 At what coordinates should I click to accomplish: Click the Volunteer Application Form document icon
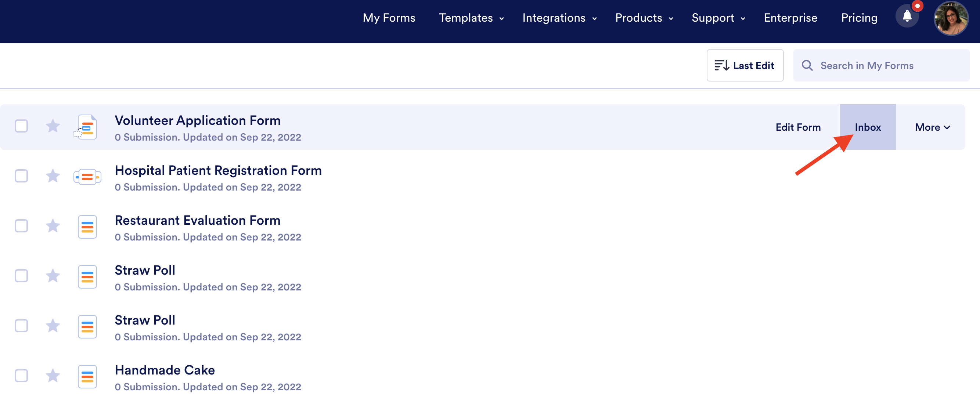(87, 127)
